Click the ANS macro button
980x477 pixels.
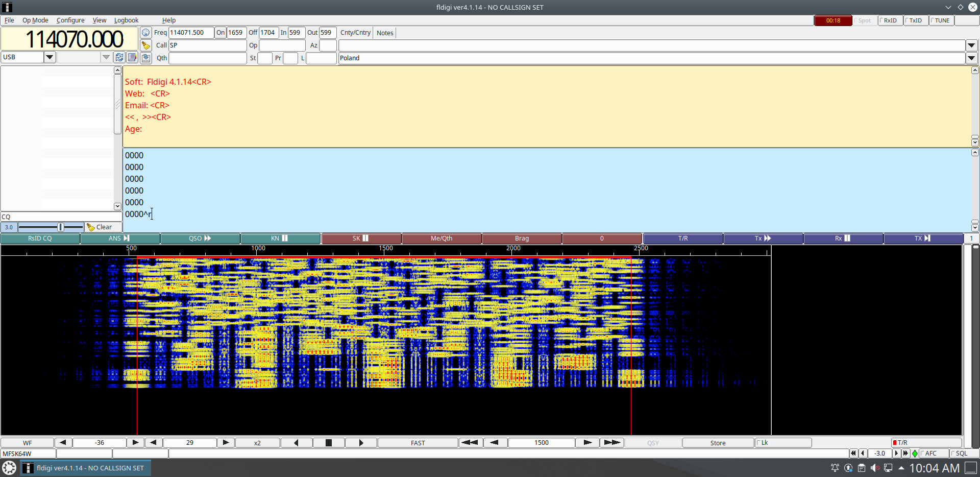(x=120, y=238)
